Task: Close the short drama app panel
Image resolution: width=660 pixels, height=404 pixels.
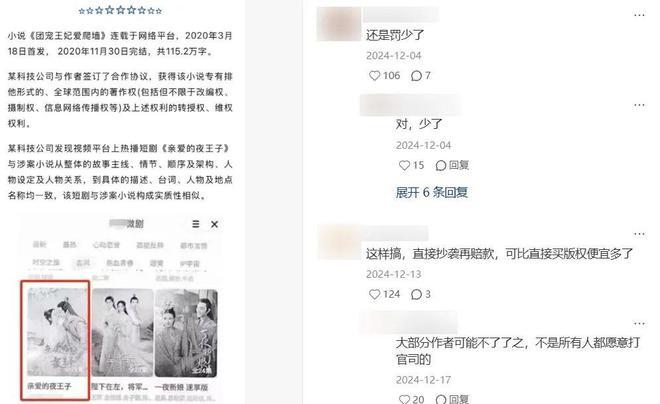Action: [214, 224]
